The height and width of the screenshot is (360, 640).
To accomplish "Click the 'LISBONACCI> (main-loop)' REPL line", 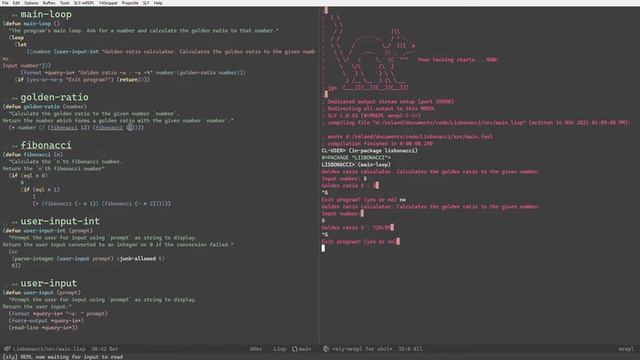I will click(x=356, y=164).
